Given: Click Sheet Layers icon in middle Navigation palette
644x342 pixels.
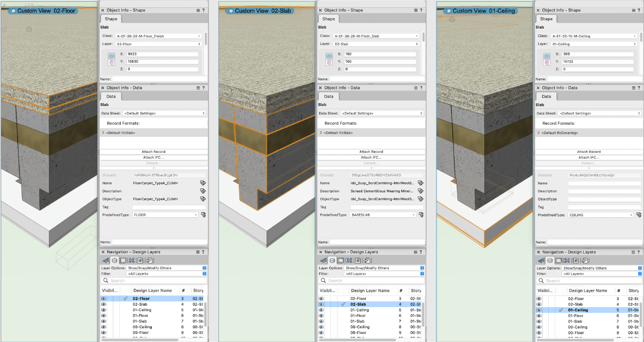Looking at the screenshot, I should tap(341, 261).
